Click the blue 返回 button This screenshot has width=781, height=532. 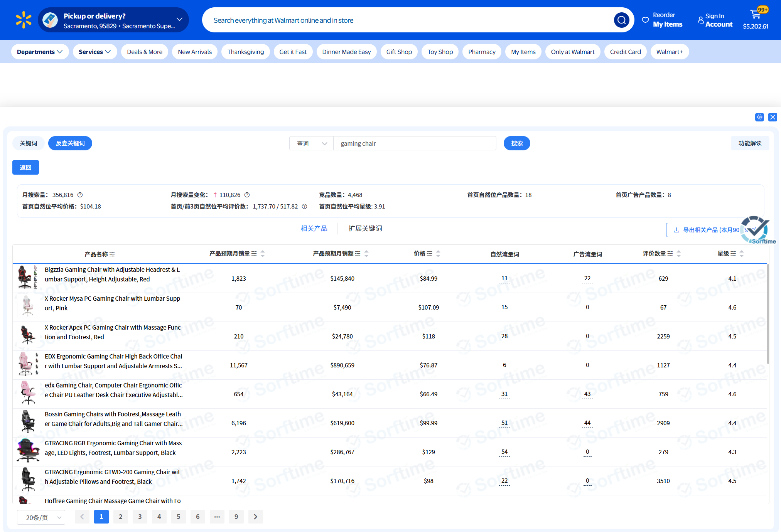tap(25, 167)
